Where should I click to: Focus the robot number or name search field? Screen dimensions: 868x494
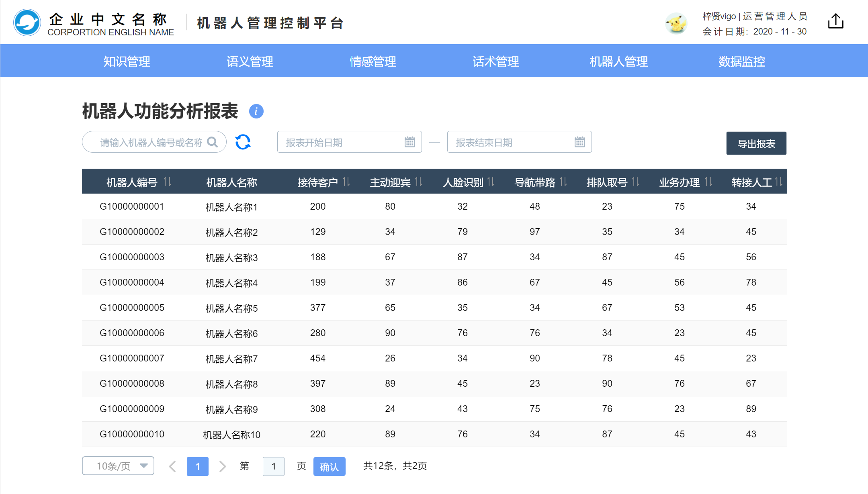[x=151, y=142]
